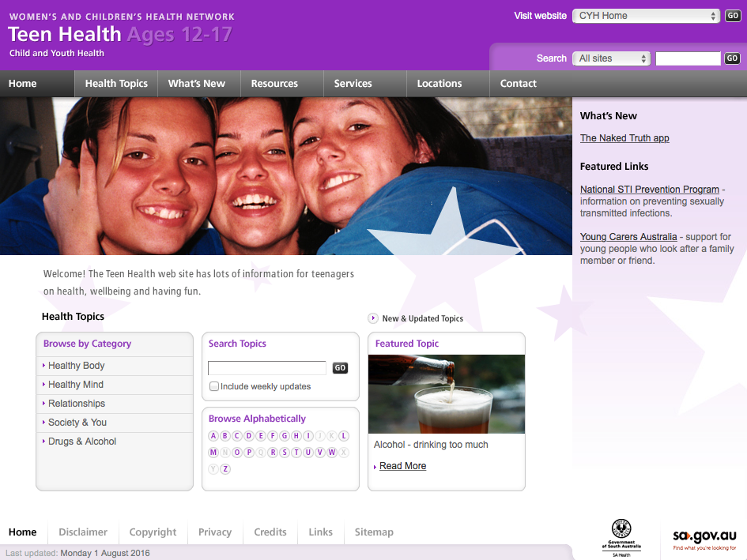
Task: Open the Health Topics menu
Action: coord(116,84)
